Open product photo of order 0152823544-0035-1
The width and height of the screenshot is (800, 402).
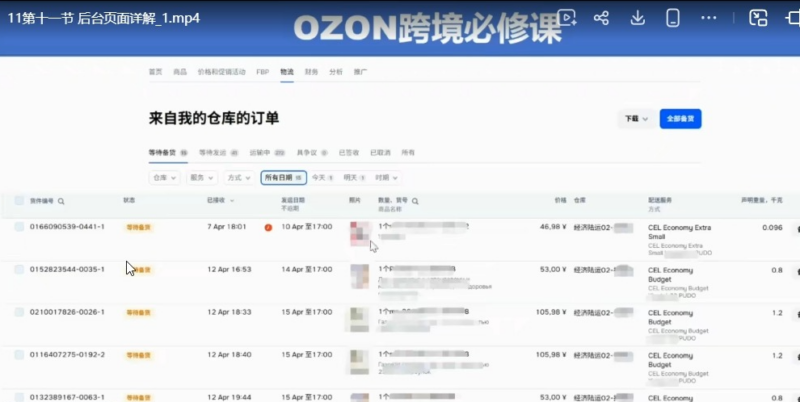point(360,277)
